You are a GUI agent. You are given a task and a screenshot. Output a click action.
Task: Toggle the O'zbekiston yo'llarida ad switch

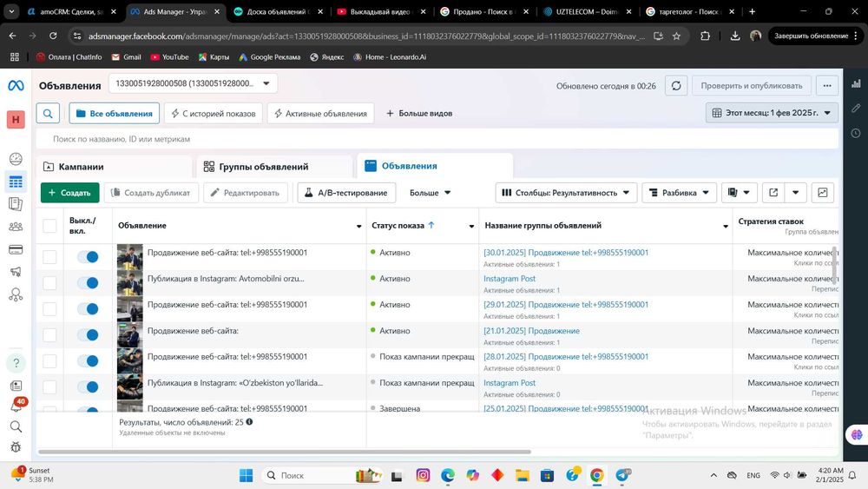pos(88,387)
